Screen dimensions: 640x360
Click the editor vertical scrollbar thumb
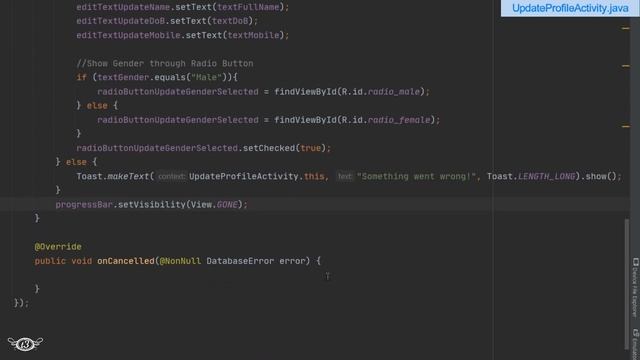coord(627,284)
